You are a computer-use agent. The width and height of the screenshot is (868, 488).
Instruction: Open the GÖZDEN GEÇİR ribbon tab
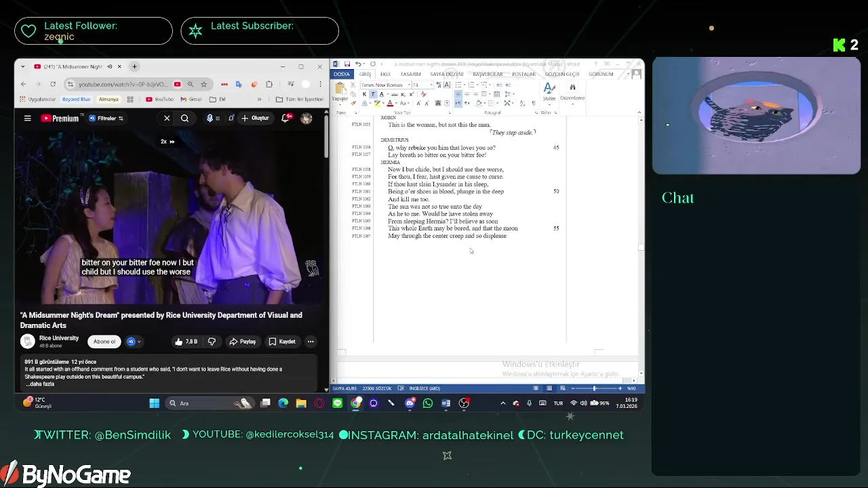(x=562, y=74)
